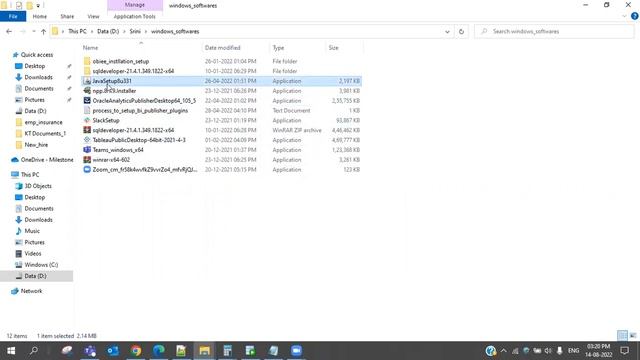Image resolution: width=640 pixels, height=360 pixels.
Task: Select the npp installer file icon
Action: coord(87,91)
